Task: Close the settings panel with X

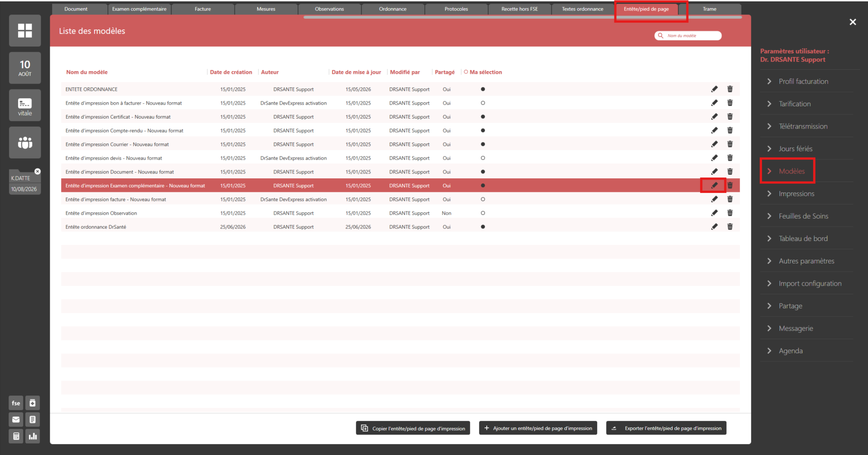Action: (x=853, y=22)
